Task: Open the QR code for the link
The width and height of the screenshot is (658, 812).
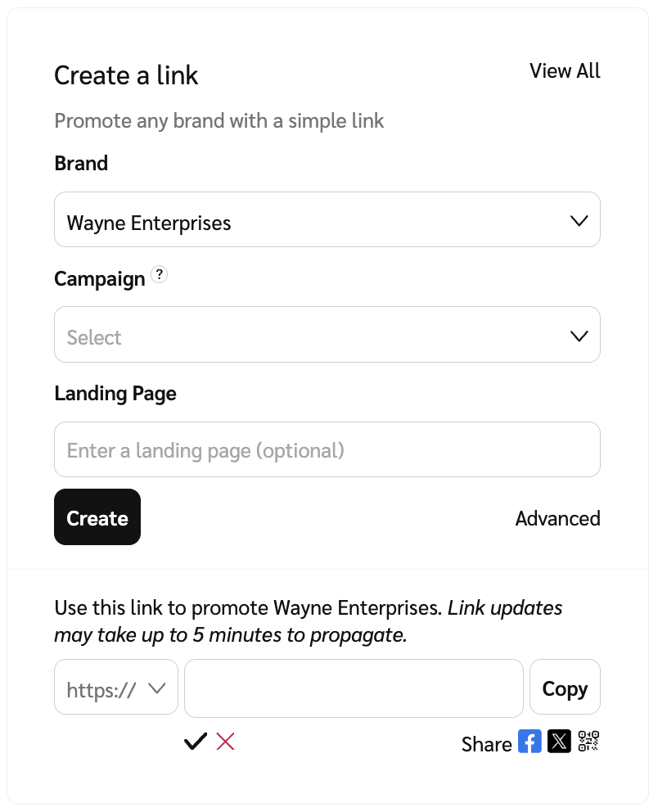Action: pos(588,742)
